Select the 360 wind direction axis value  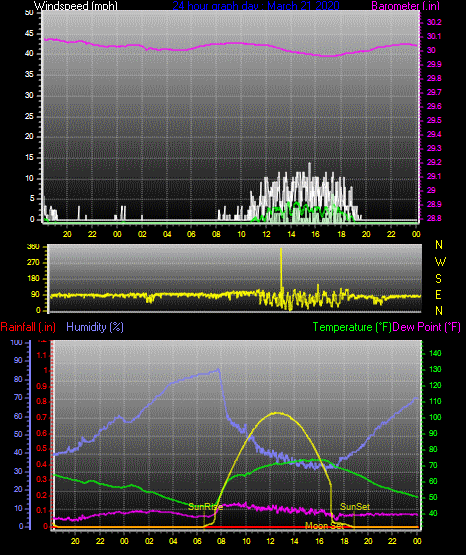[x=33, y=247]
